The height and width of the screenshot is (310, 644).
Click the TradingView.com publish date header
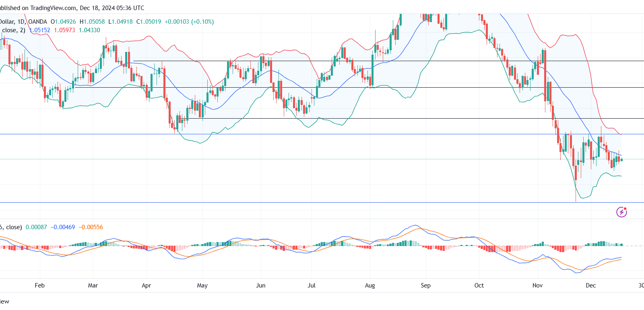pos(72,8)
